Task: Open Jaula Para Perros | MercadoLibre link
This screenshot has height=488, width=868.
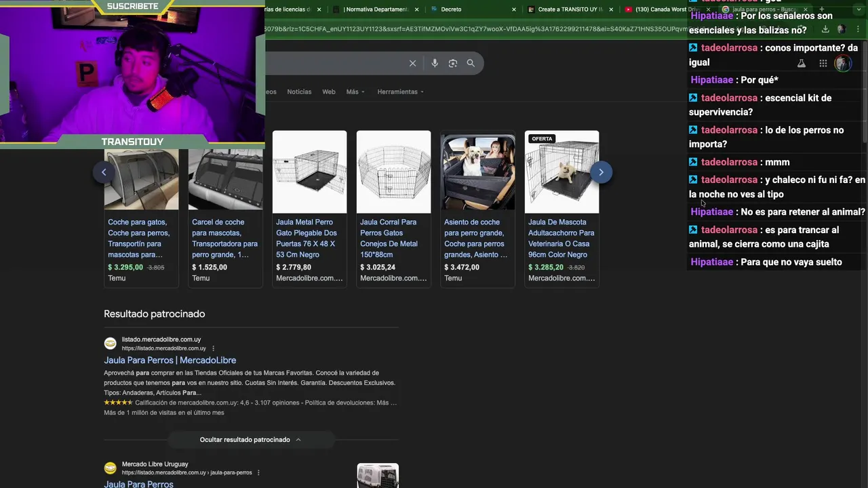Action: pyautogui.click(x=170, y=361)
